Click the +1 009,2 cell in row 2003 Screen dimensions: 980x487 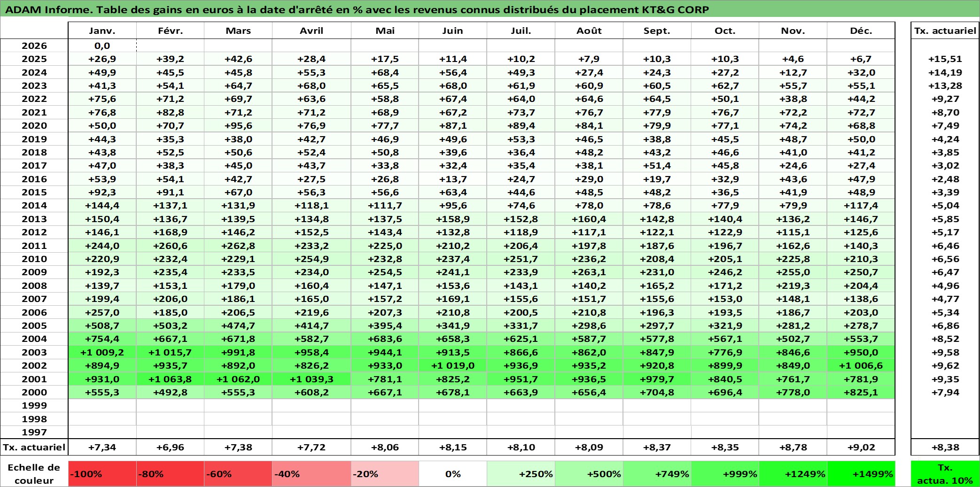(x=102, y=352)
